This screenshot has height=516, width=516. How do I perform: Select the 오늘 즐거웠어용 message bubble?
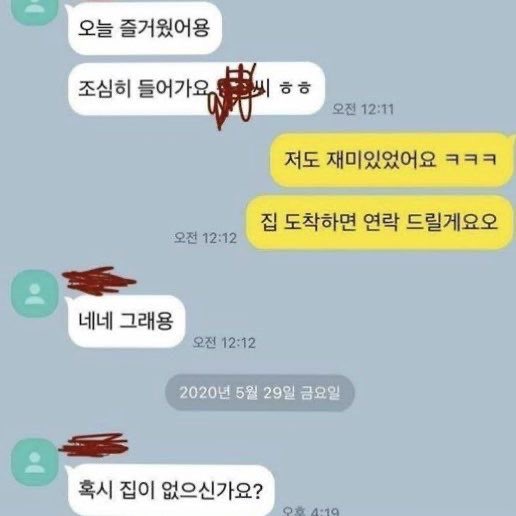coord(145,28)
